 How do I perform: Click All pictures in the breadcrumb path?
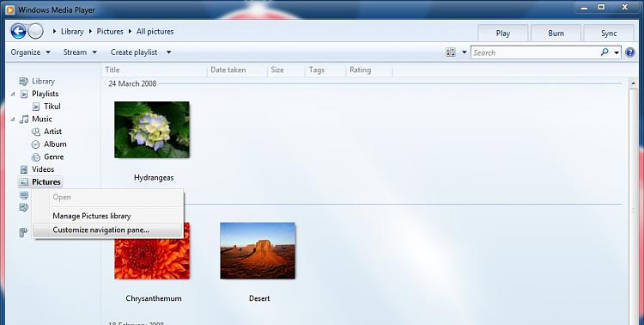pyautogui.click(x=155, y=31)
